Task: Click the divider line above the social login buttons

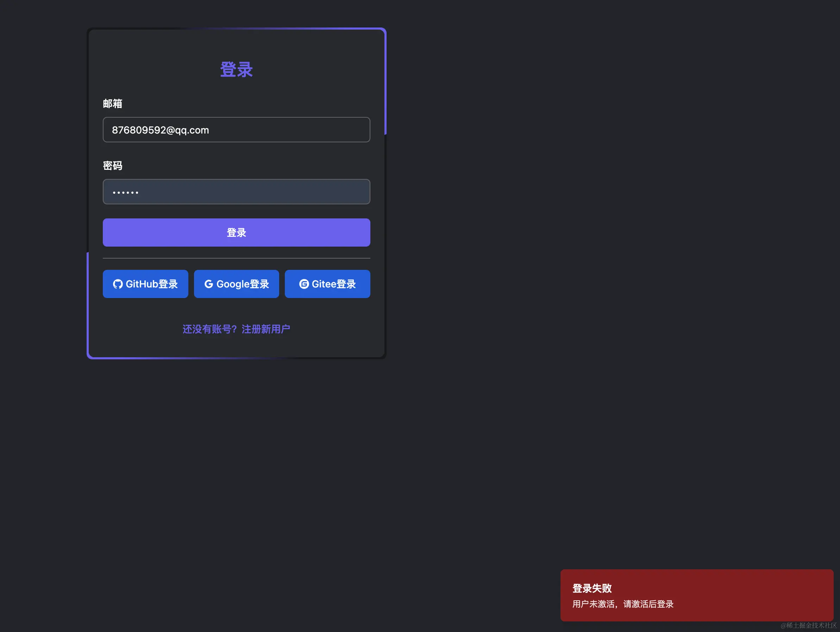Action: coord(236,259)
